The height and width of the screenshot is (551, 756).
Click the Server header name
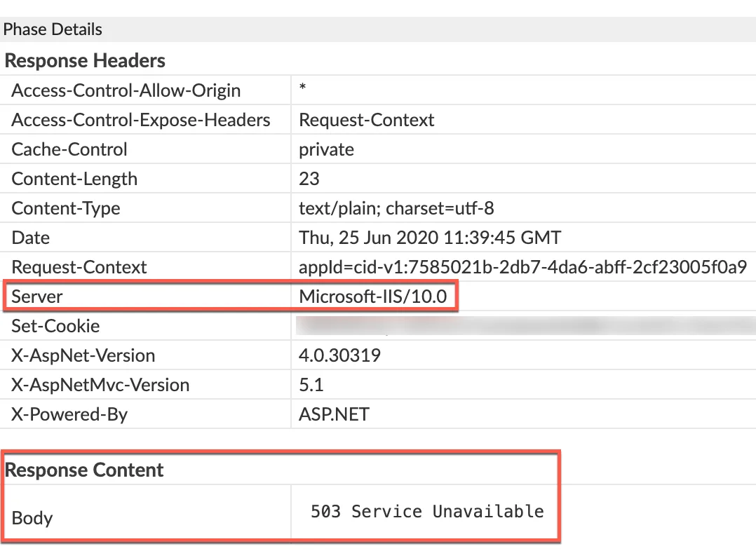click(36, 297)
